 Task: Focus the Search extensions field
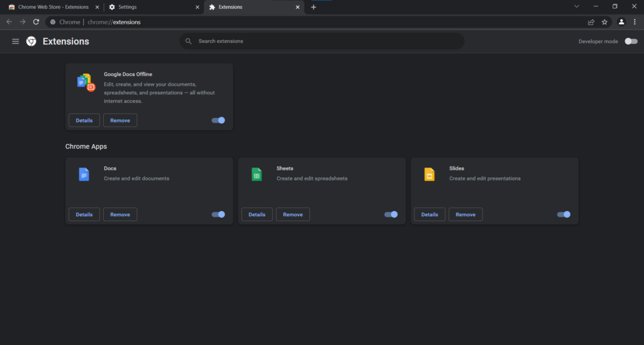322,41
